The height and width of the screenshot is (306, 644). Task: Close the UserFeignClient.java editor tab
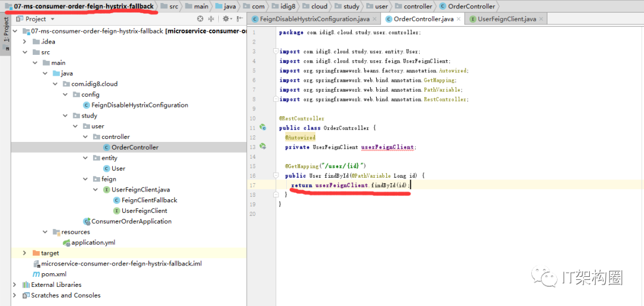[x=541, y=19]
